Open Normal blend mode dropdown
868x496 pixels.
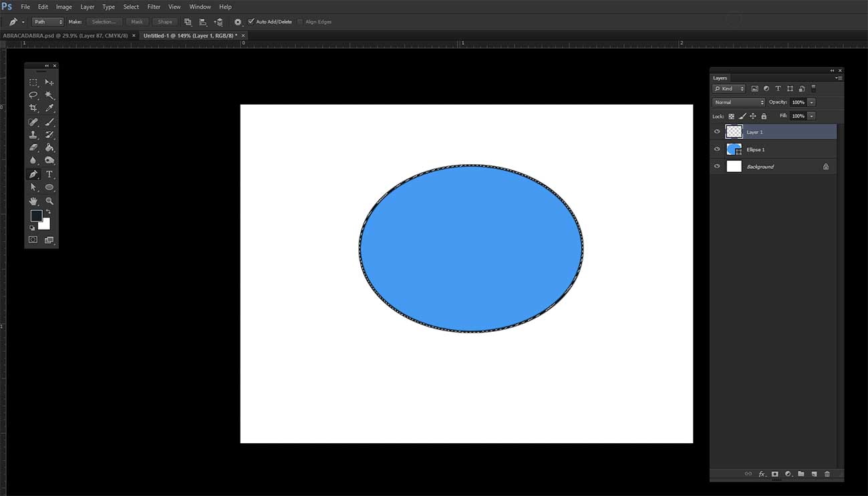pyautogui.click(x=738, y=102)
